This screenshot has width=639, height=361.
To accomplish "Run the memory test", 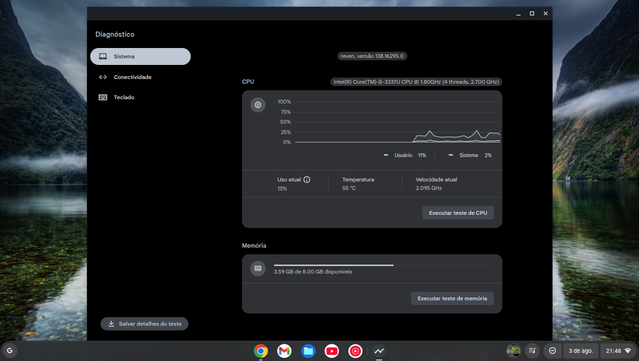I will [452, 298].
